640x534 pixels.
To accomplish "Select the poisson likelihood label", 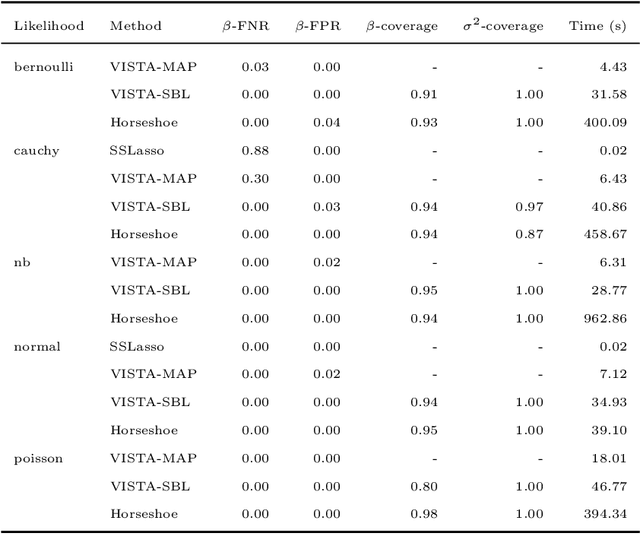I will (37, 458).
